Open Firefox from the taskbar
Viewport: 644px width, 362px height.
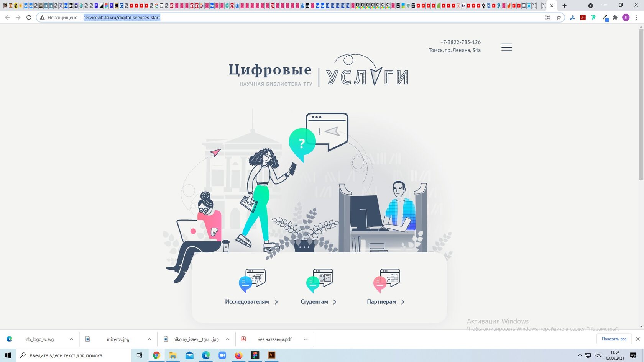coord(238,355)
